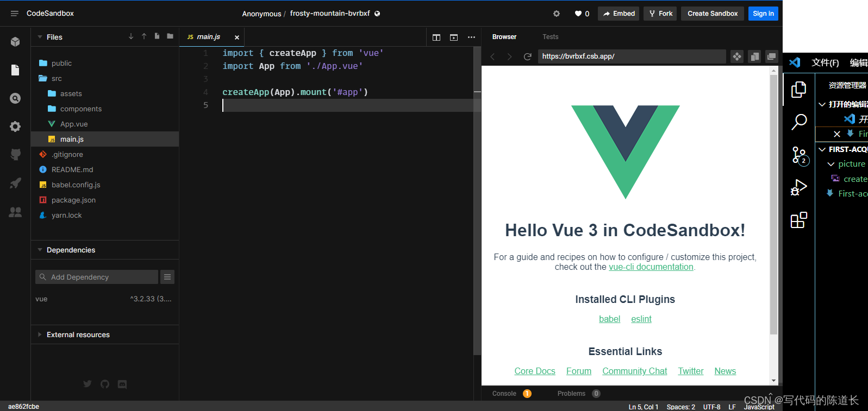This screenshot has width=868, height=411.
Task: Open the Configuration Files gear icon
Action: (x=15, y=127)
